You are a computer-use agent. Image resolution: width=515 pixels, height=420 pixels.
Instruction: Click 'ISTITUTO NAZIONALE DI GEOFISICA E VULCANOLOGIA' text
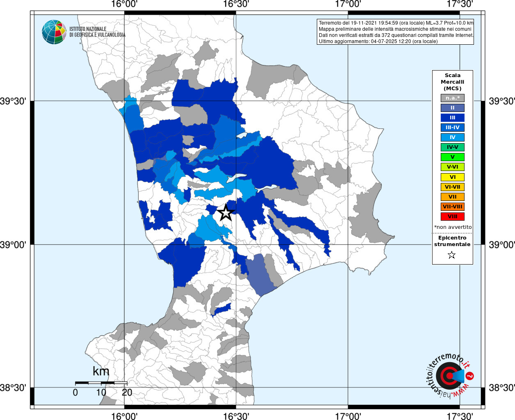click(97, 32)
